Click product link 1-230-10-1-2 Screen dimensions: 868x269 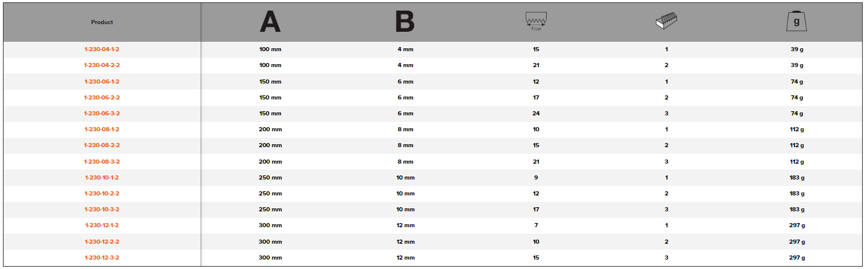click(x=102, y=178)
